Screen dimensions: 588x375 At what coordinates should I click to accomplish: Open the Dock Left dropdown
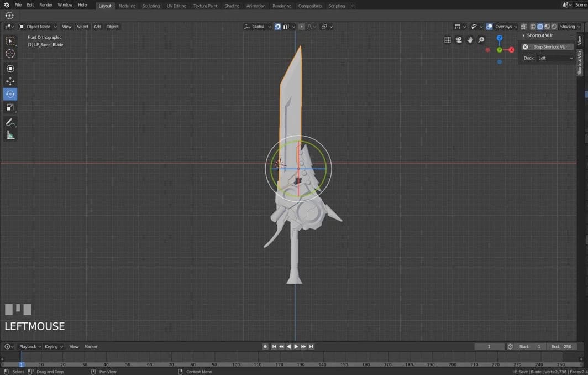coord(555,58)
